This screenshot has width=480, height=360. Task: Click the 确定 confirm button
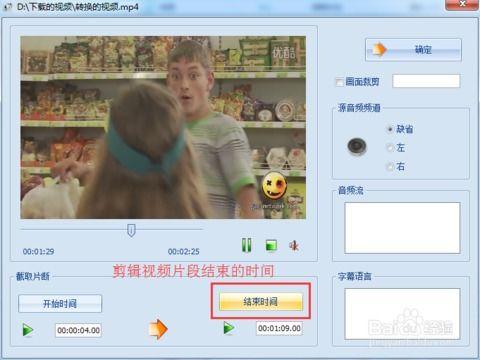[413, 50]
